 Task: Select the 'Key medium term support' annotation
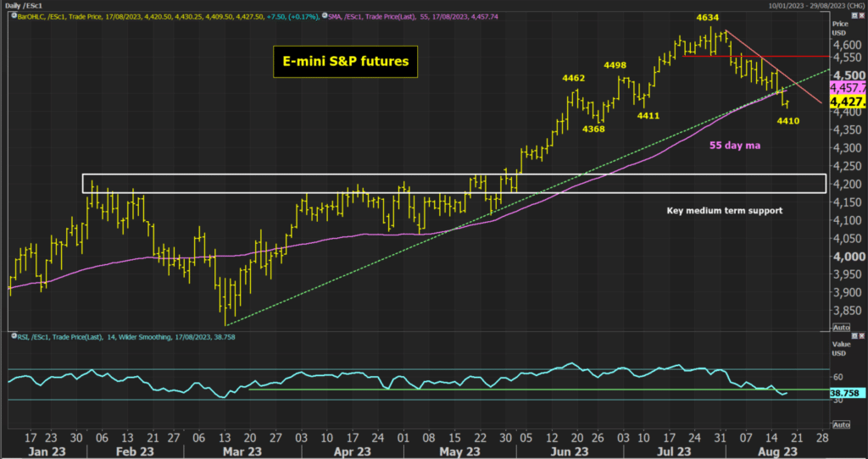(x=725, y=211)
